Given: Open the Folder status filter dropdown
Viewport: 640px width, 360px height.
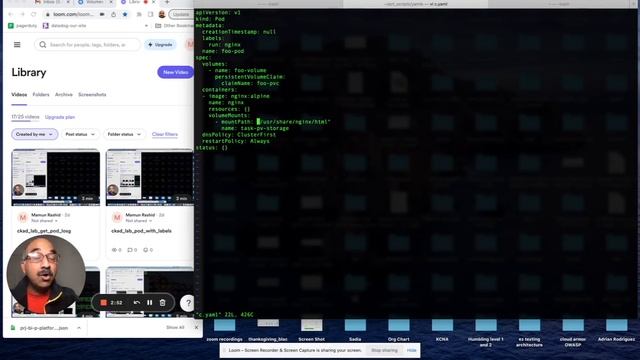Looking at the screenshot, I should 124,134.
